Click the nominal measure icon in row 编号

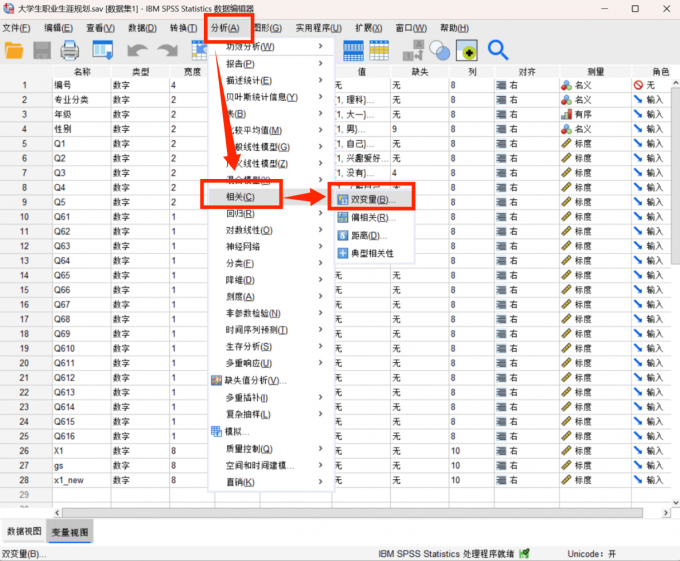pyautogui.click(x=566, y=85)
